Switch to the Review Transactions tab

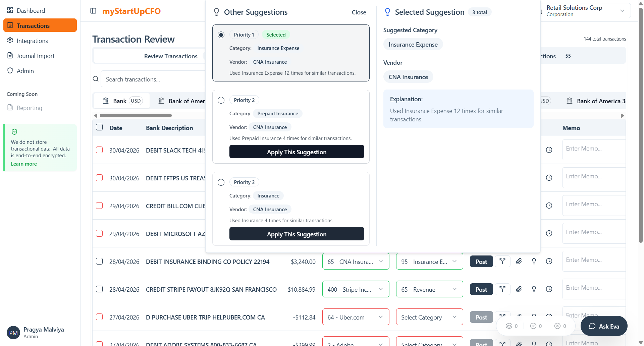coord(170,56)
